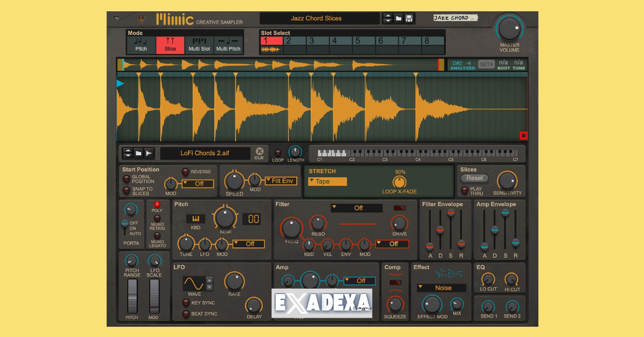Toggle the Loop indicator near the filename
644x337 pixels.
click(x=278, y=152)
